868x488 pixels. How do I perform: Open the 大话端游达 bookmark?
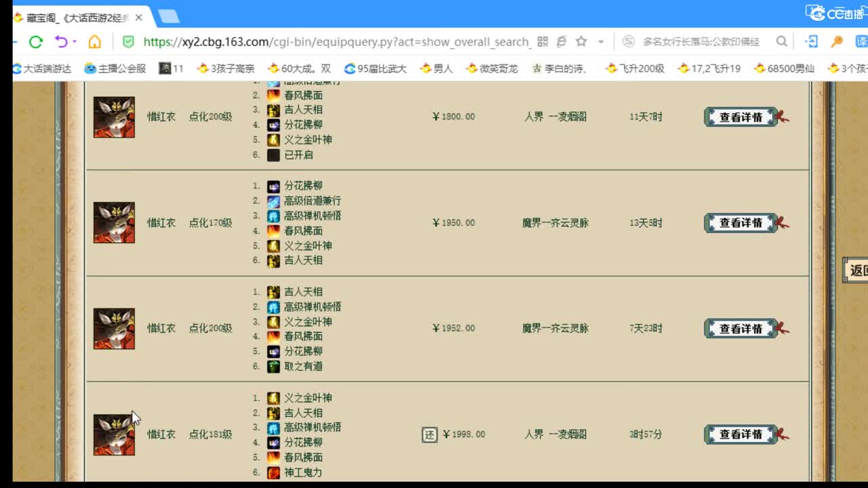click(x=41, y=68)
